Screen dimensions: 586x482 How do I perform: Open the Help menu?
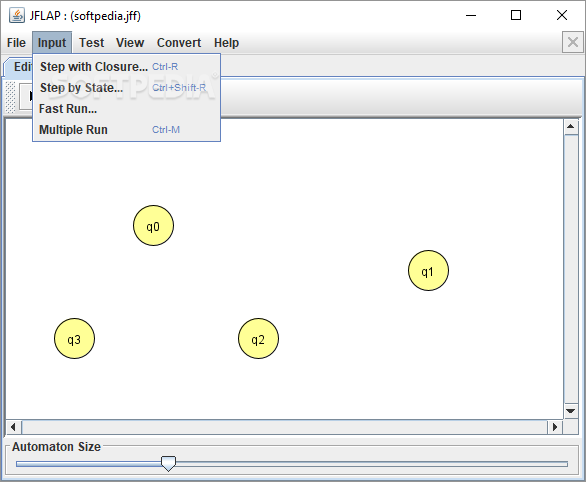(226, 43)
